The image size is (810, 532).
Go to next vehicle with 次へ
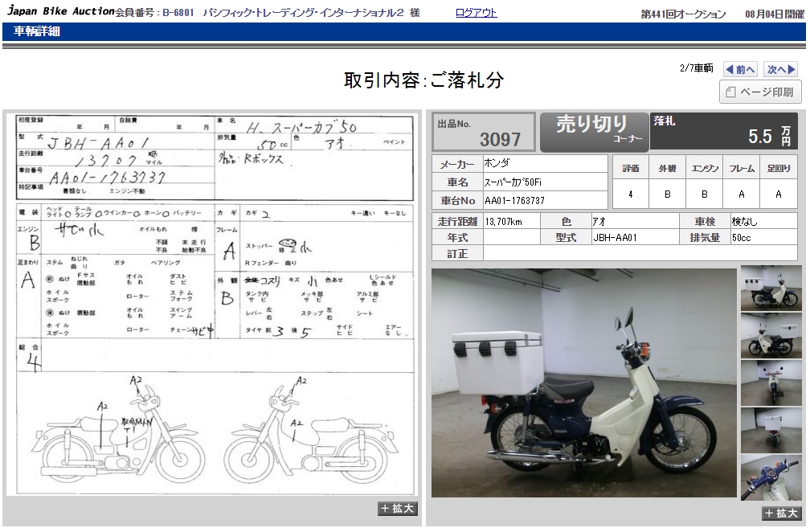780,69
